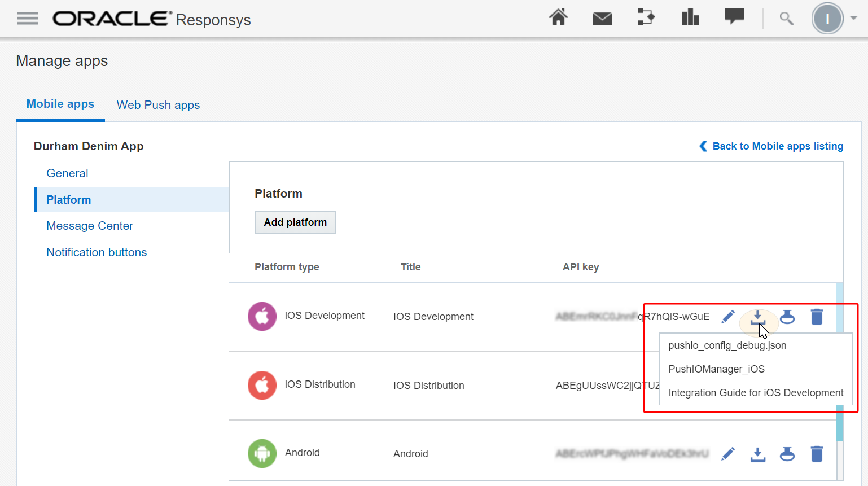
Task: Go back to Mobile apps listing
Action: coord(771,146)
